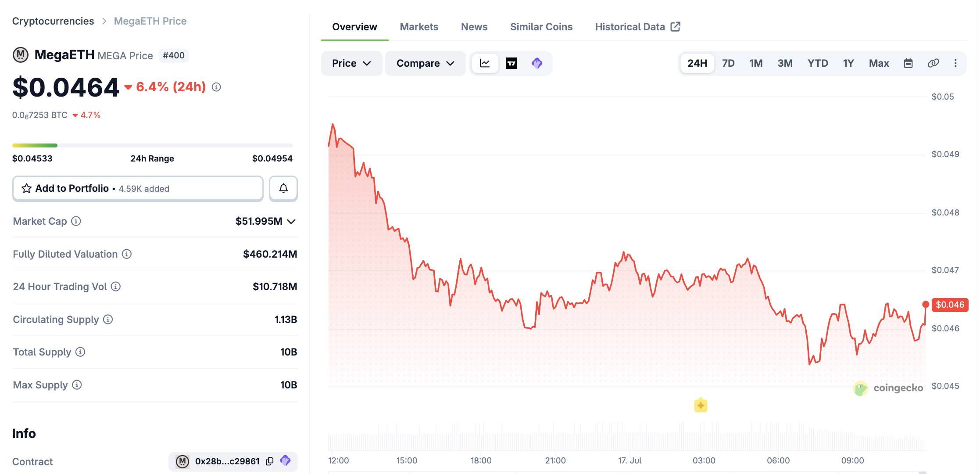Click the 0.0₆7253 BTC price text
Image resolution: width=980 pixels, height=474 pixels.
coord(40,115)
